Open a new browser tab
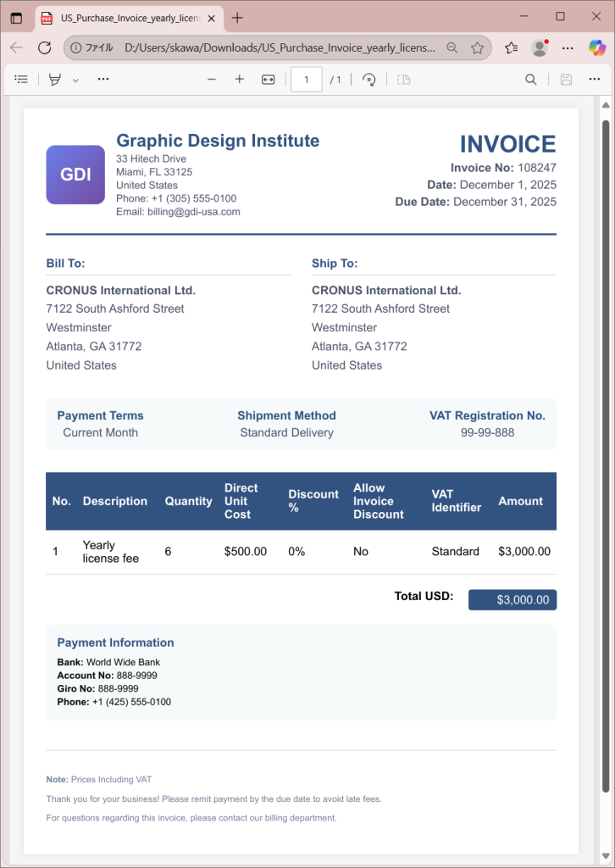The image size is (615, 868). click(x=237, y=19)
